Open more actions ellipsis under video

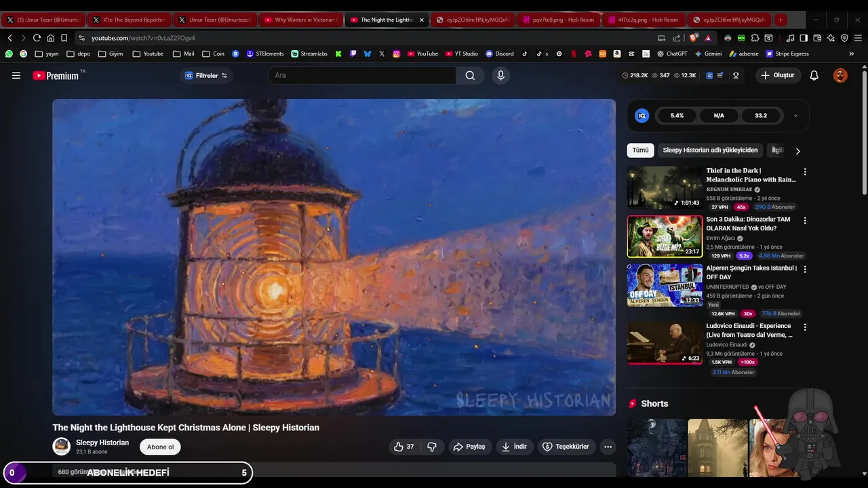(608, 447)
